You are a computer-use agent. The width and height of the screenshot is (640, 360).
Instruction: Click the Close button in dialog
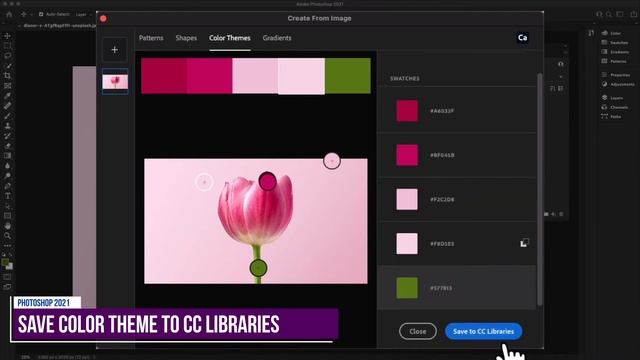coord(418,331)
